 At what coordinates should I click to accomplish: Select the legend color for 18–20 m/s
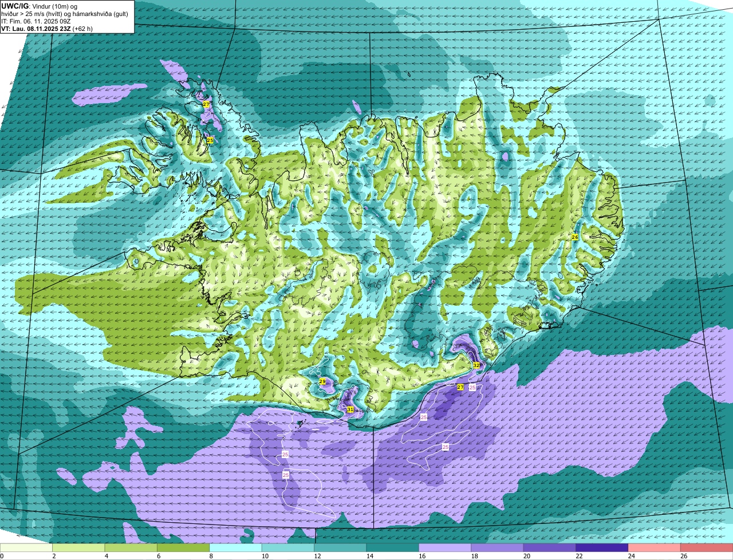498,548
